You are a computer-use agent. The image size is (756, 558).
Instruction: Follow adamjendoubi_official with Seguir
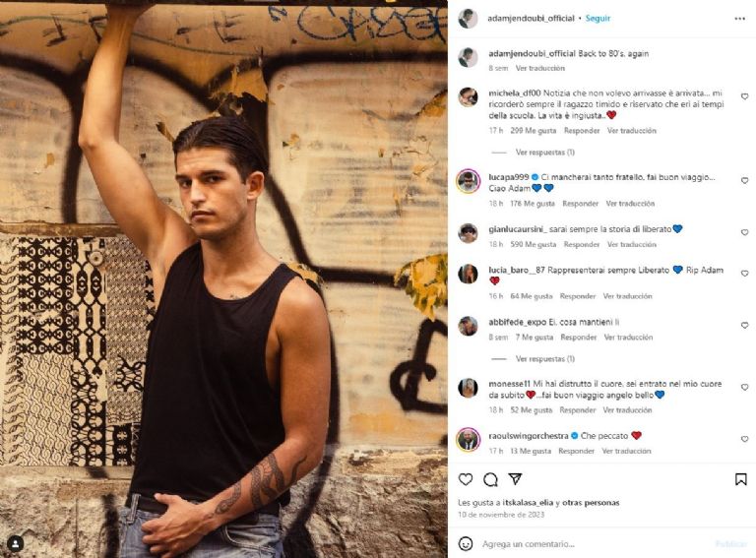(598, 19)
